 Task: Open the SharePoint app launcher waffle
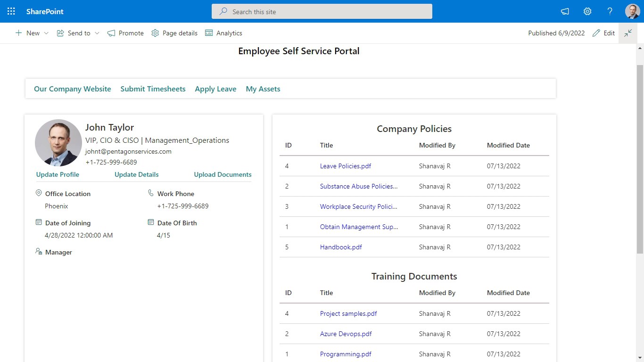(11, 11)
